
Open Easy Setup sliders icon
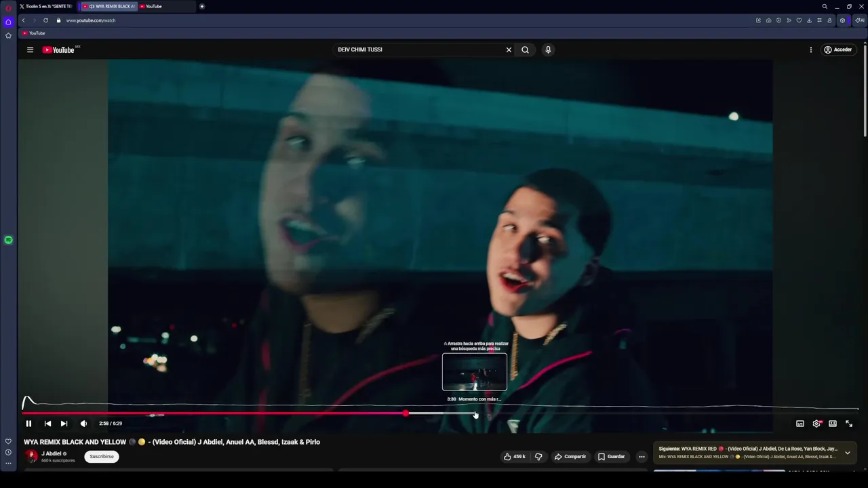click(x=819, y=20)
